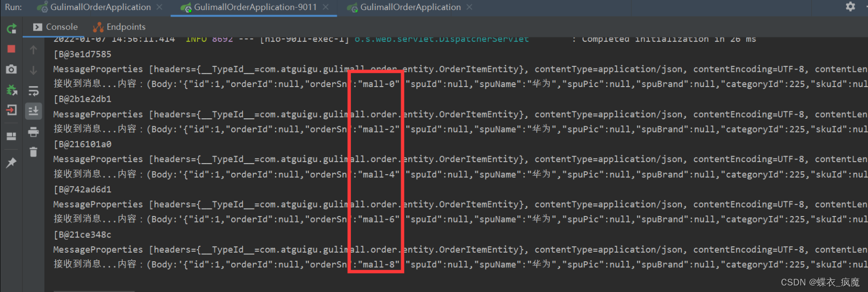
Task: Clear all console output with trash icon
Action: coord(33,152)
